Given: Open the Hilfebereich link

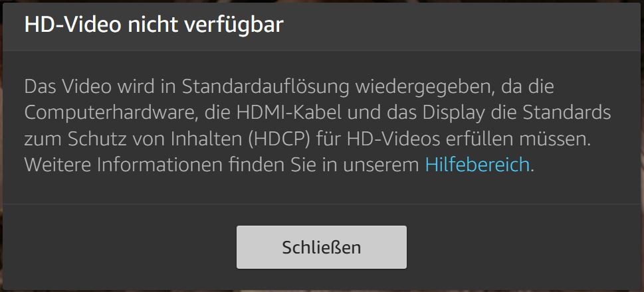Looking at the screenshot, I should click(x=477, y=165).
